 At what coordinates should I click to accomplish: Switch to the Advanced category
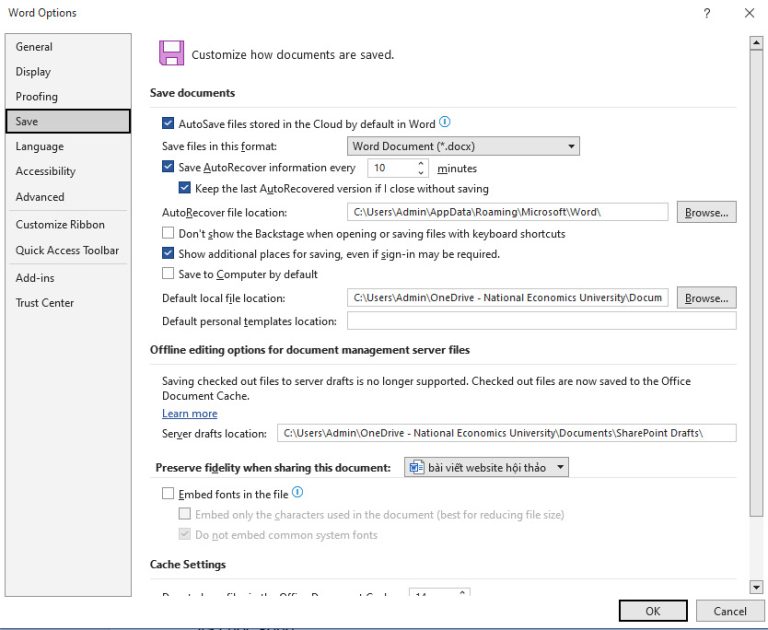(x=40, y=197)
